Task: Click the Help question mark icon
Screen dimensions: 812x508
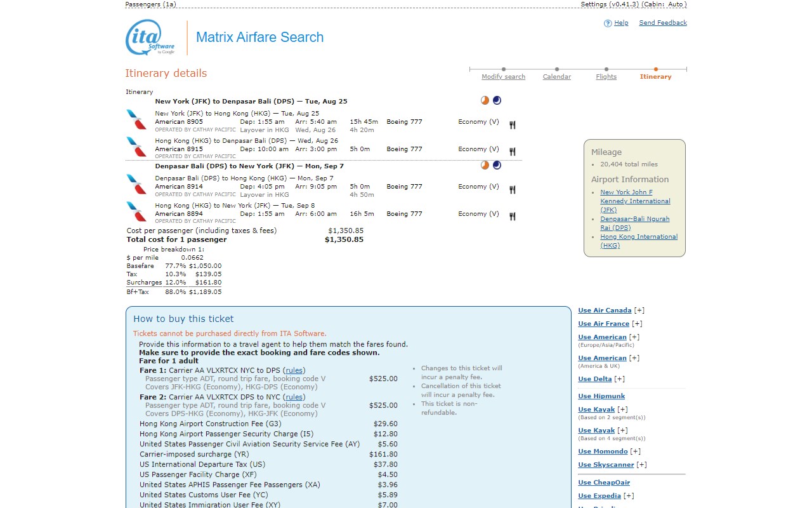Action: click(x=608, y=23)
